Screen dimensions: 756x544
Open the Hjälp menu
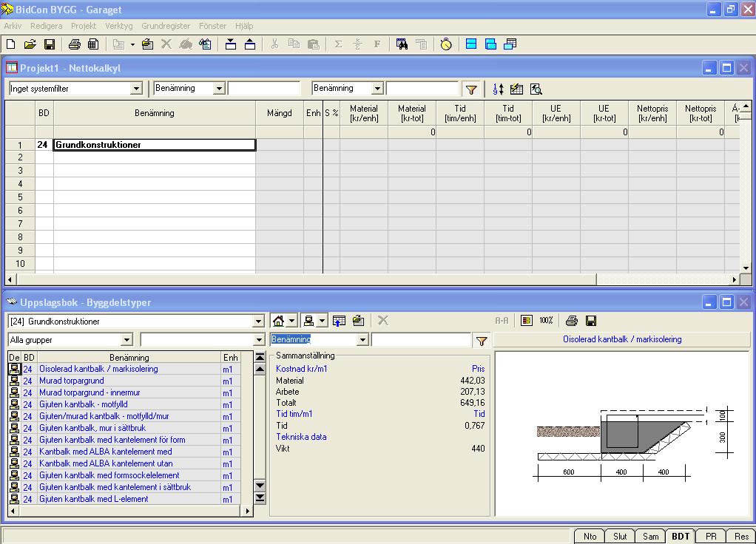244,26
